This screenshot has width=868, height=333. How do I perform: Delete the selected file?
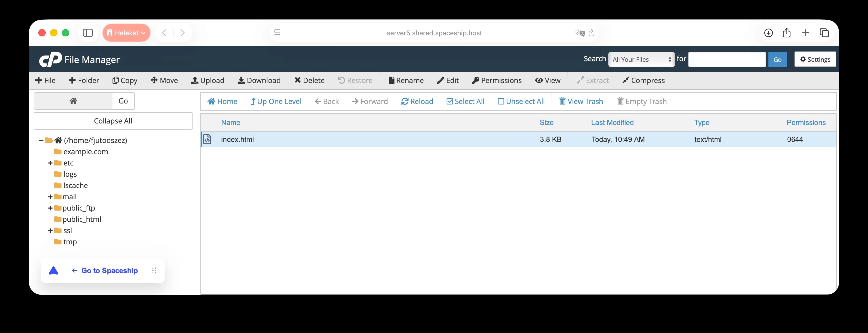309,80
